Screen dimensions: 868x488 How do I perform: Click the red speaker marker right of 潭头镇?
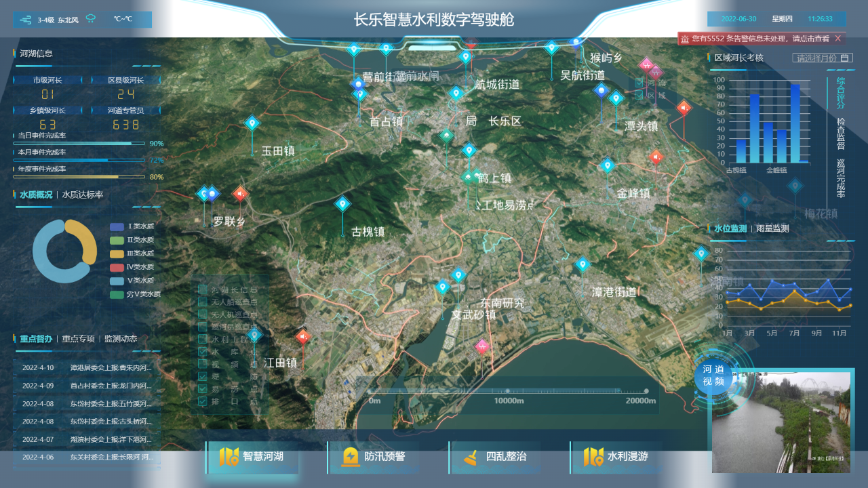coord(684,108)
